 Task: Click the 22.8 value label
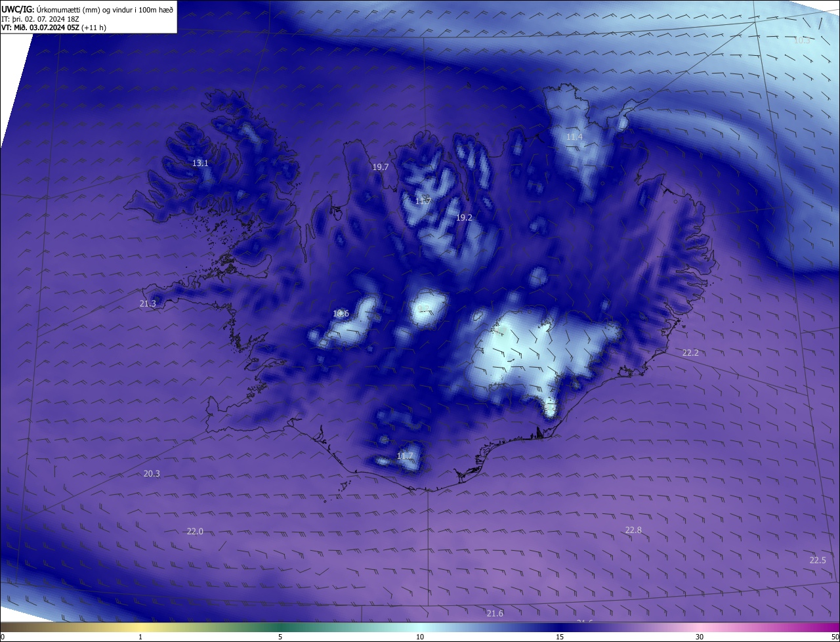633,530
